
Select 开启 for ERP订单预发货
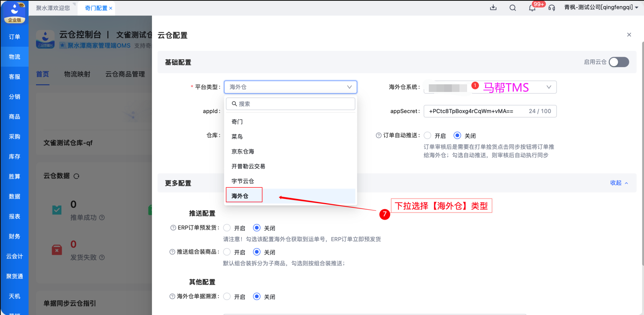pos(227,228)
